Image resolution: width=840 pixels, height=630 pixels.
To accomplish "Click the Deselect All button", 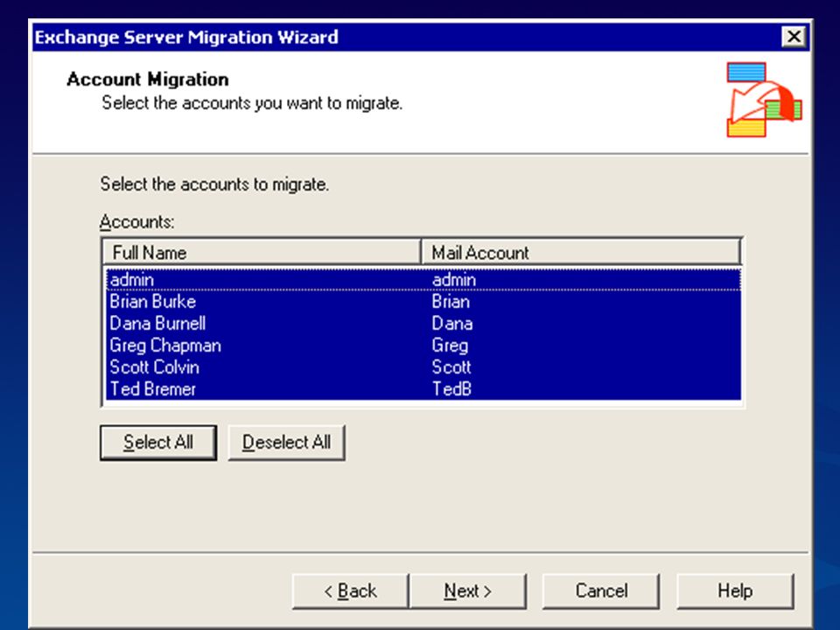I will pyautogui.click(x=286, y=443).
